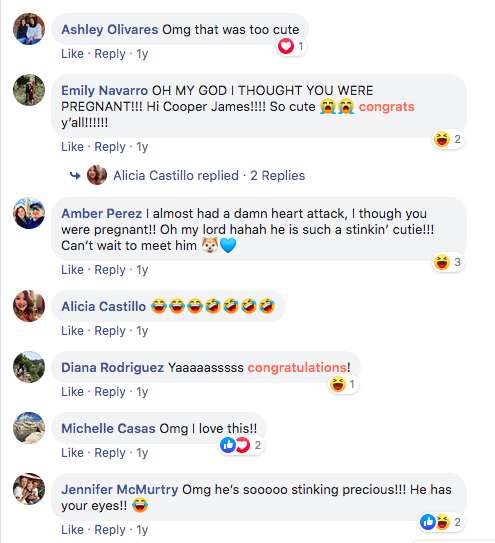This screenshot has width=495, height=543.
Task: Like Amber Perez's comment
Action: [72, 270]
